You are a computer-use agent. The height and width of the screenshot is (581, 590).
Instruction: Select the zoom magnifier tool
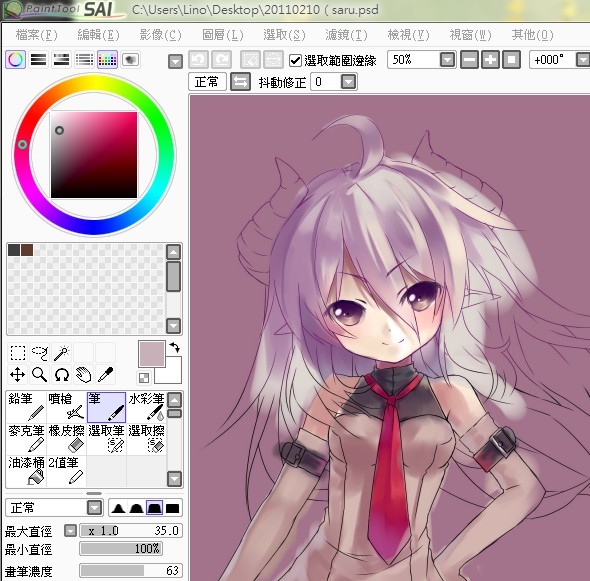tap(40, 375)
